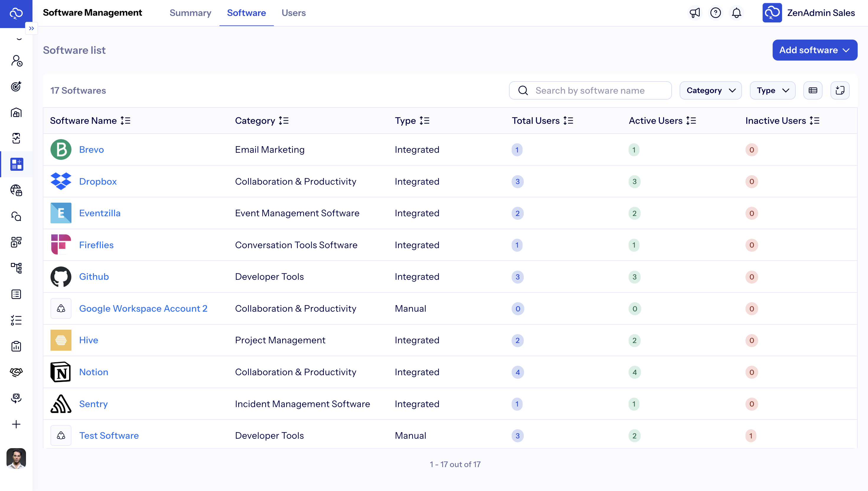Open the Type filter dropdown
This screenshot has height=491, width=868.
tap(773, 90)
